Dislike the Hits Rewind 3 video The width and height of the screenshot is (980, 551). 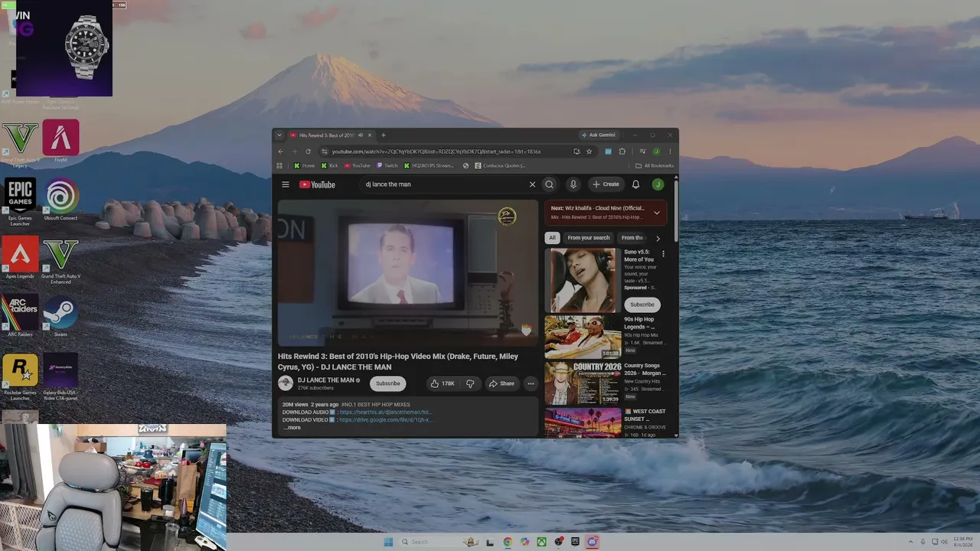470,383
